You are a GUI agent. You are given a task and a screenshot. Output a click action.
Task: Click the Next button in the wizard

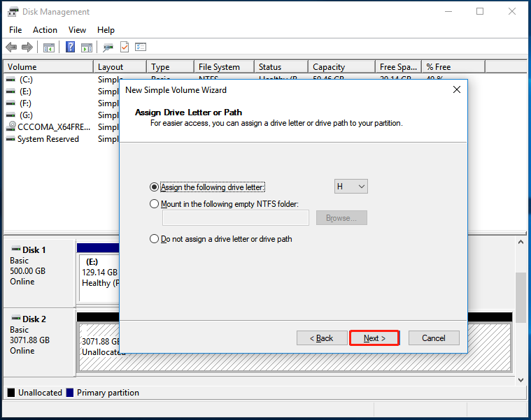click(374, 338)
